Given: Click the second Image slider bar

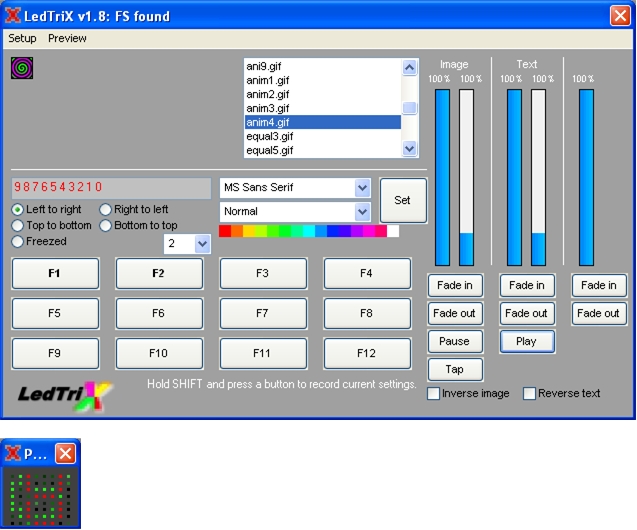Looking at the screenshot, I should click(466, 177).
